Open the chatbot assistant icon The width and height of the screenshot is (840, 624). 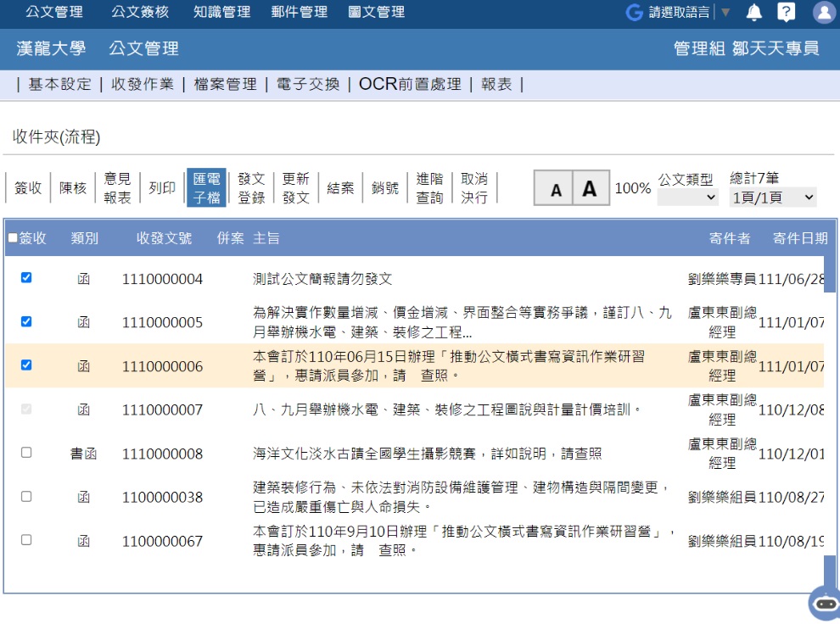click(x=825, y=604)
